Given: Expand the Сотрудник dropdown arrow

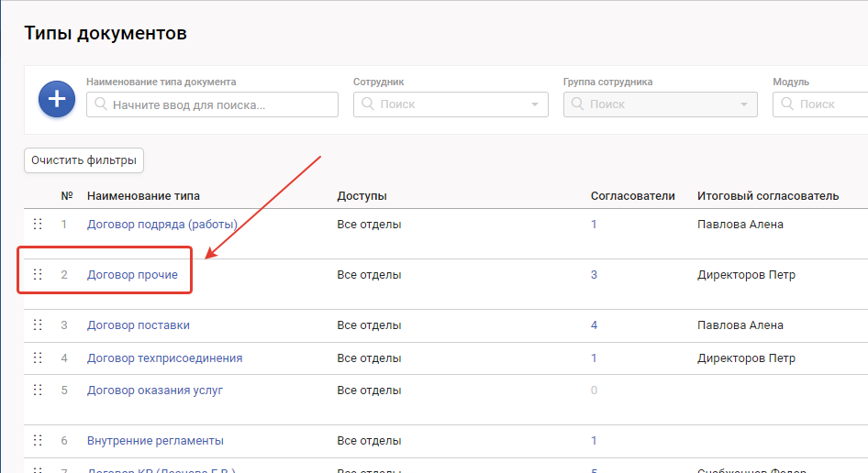Looking at the screenshot, I should [x=535, y=104].
